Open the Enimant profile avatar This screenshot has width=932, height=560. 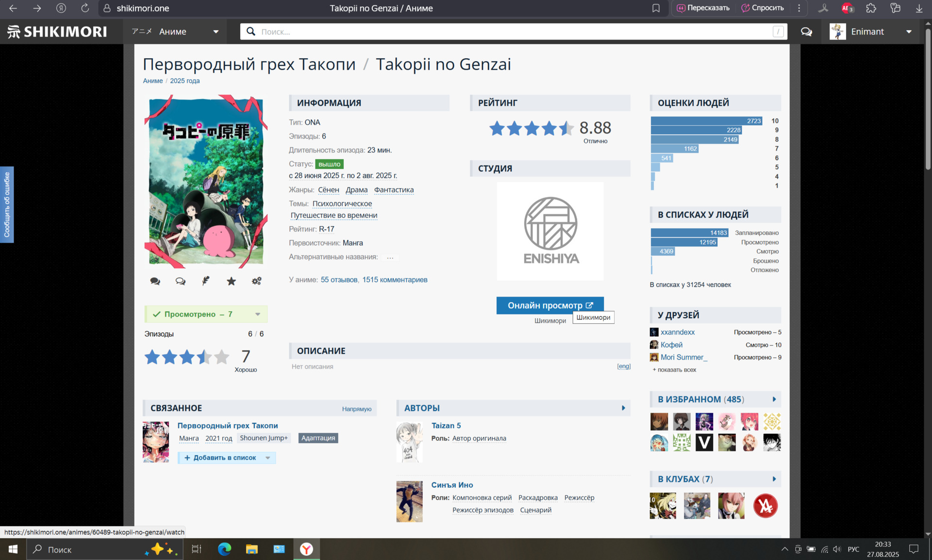point(837,32)
